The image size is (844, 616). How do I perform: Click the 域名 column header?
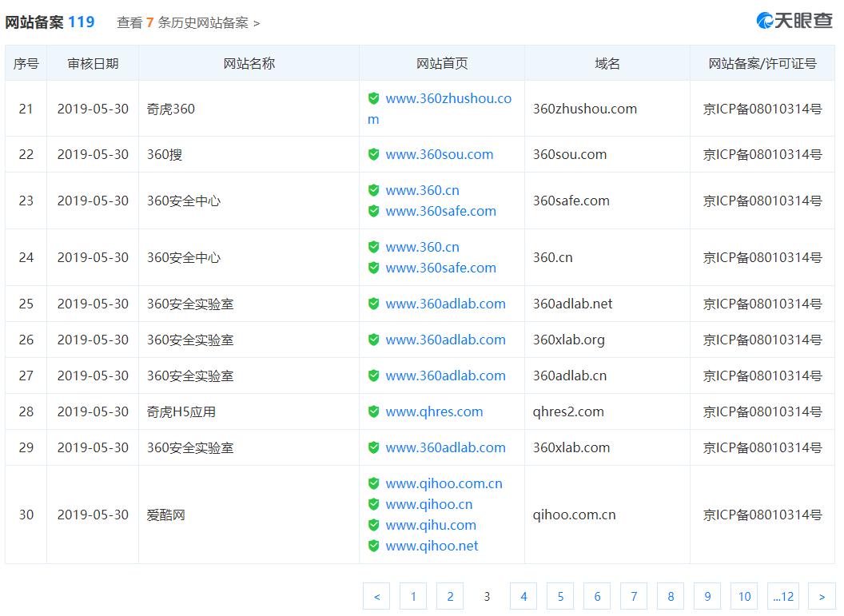[607, 62]
